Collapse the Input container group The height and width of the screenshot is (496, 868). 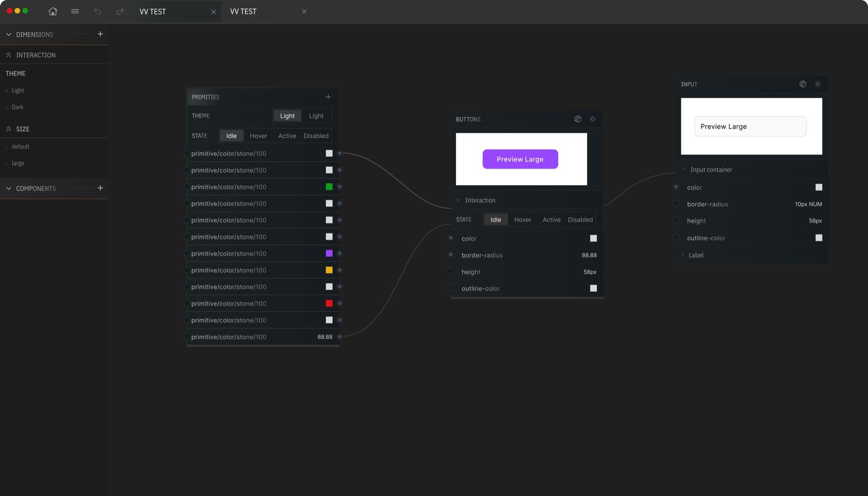tap(684, 170)
